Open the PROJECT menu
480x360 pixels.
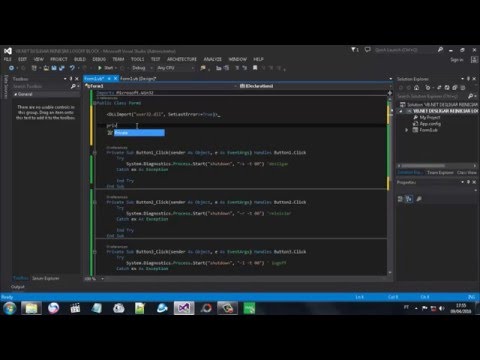click(59, 59)
